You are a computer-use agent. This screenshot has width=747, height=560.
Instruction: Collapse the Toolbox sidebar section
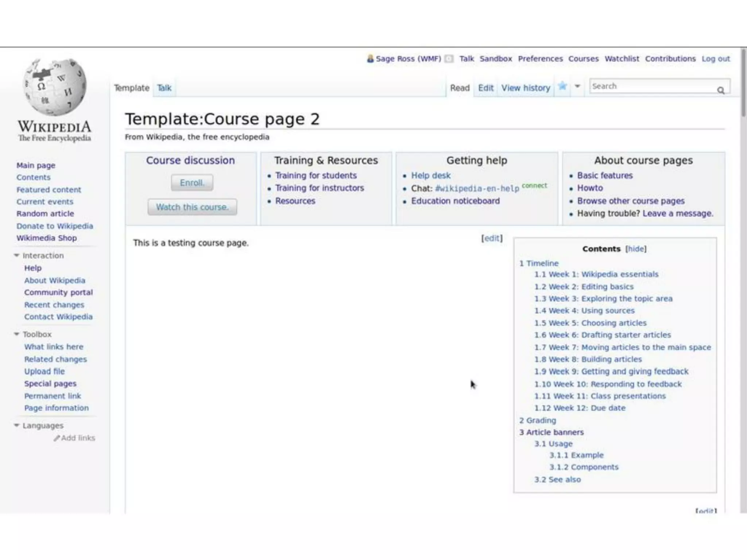pos(16,334)
